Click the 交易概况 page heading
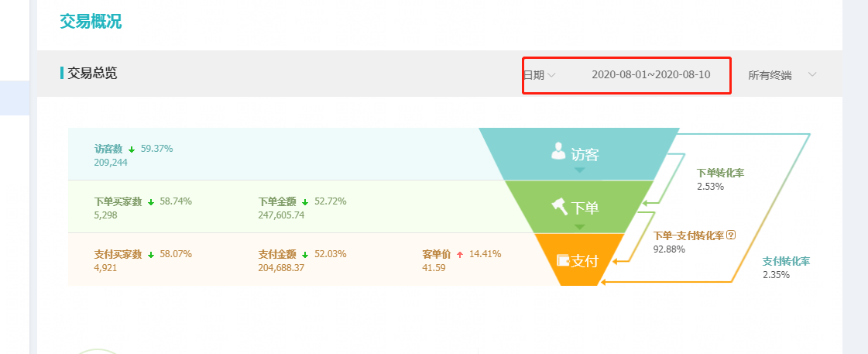The image size is (868, 354). [91, 22]
